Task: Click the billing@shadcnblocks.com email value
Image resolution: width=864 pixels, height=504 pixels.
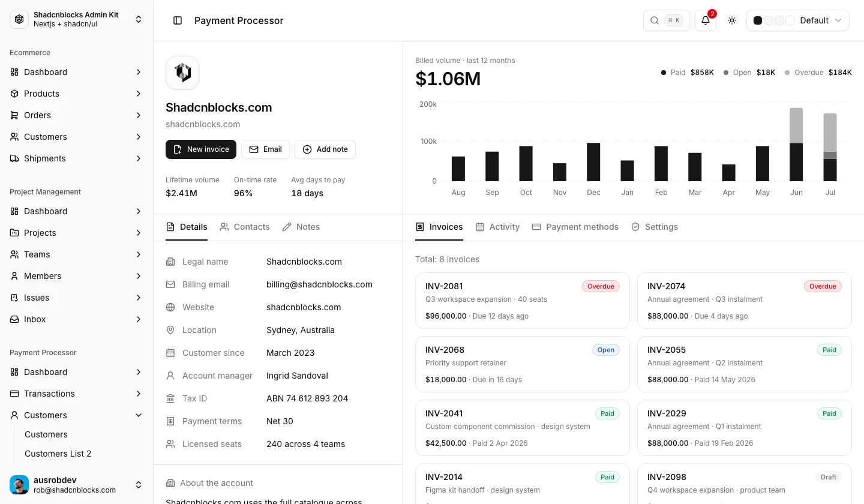Action: pyautogui.click(x=319, y=284)
